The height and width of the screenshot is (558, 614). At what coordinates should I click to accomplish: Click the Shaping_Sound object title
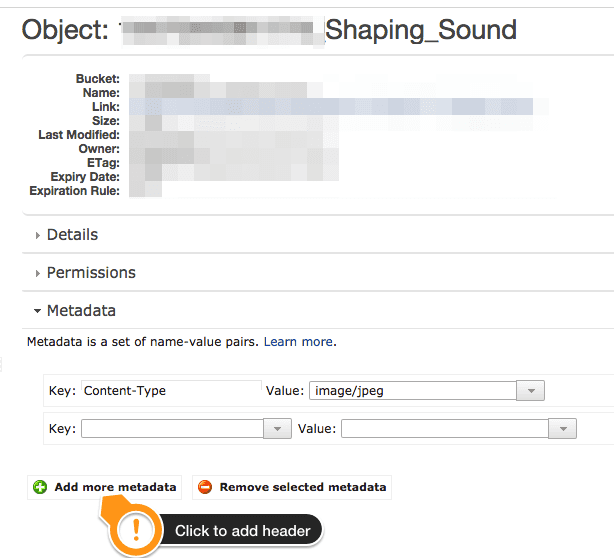click(x=421, y=29)
